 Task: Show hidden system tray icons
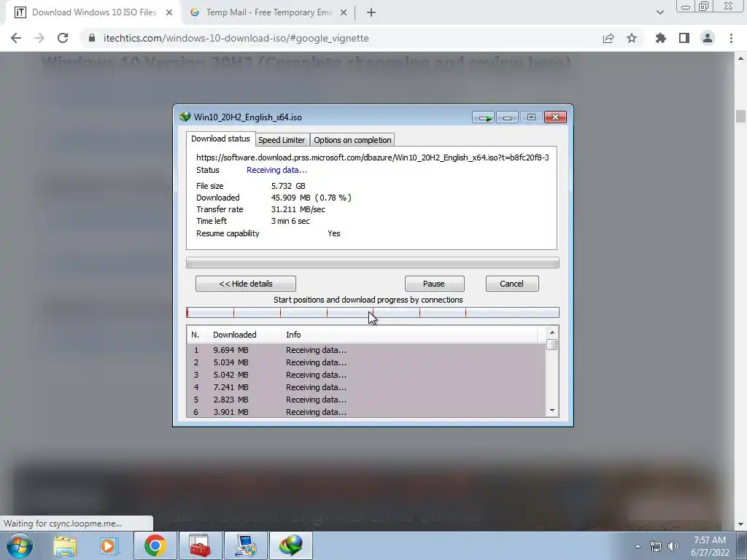point(638,546)
